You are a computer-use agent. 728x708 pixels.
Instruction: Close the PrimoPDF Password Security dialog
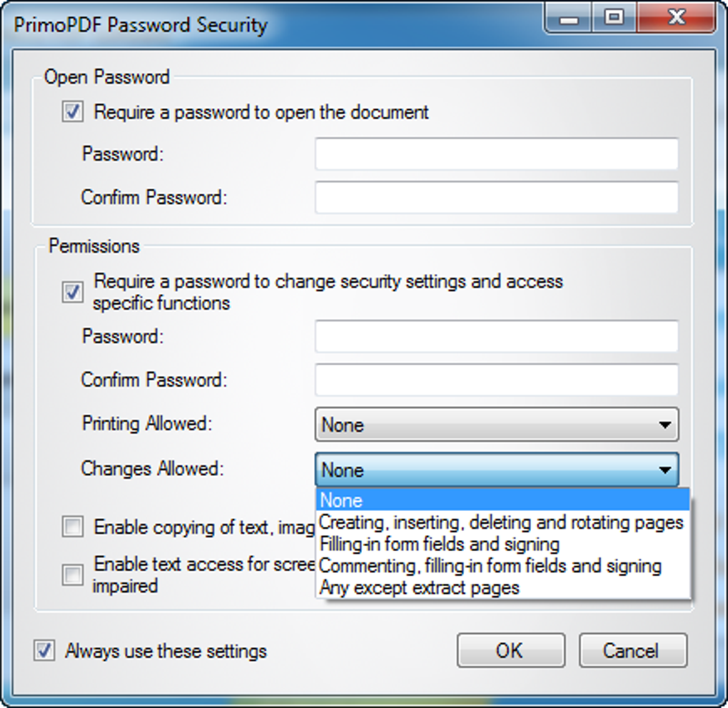coord(675,18)
